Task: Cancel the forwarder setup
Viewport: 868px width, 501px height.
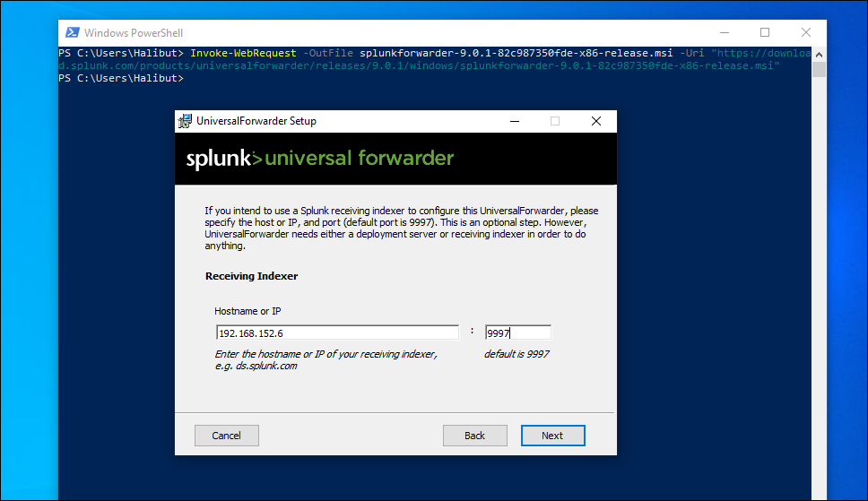Action: click(x=226, y=436)
